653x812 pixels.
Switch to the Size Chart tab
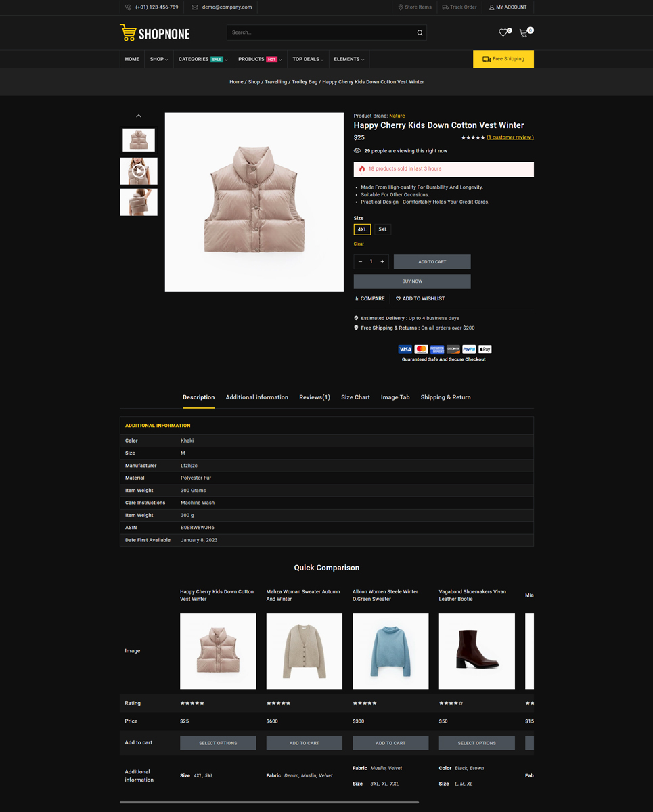355,397
